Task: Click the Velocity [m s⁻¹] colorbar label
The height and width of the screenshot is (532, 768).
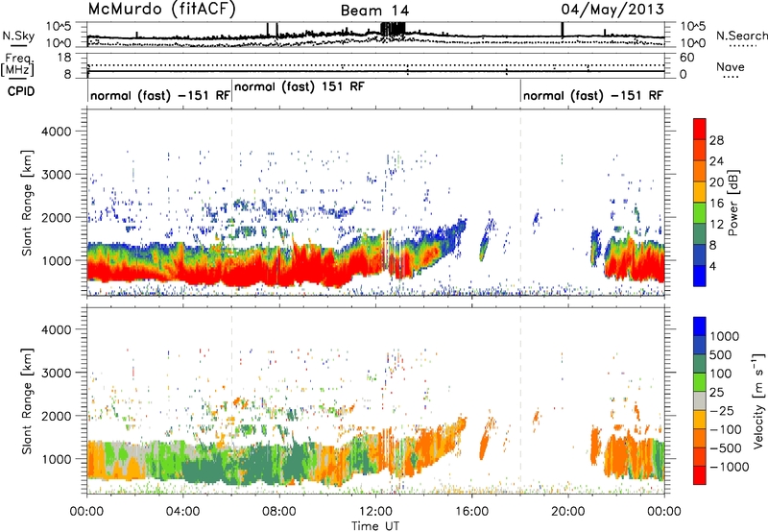Action: point(758,400)
